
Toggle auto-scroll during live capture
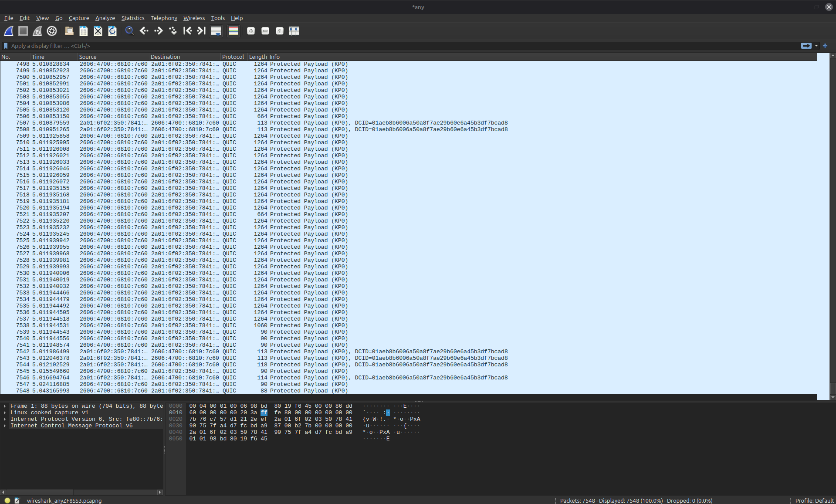pyautogui.click(x=216, y=31)
